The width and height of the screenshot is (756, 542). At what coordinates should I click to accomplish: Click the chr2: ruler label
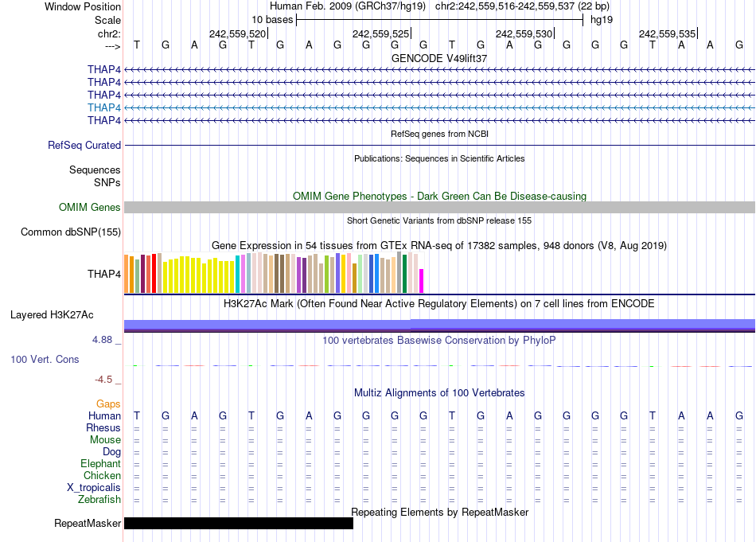coord(109,33)
